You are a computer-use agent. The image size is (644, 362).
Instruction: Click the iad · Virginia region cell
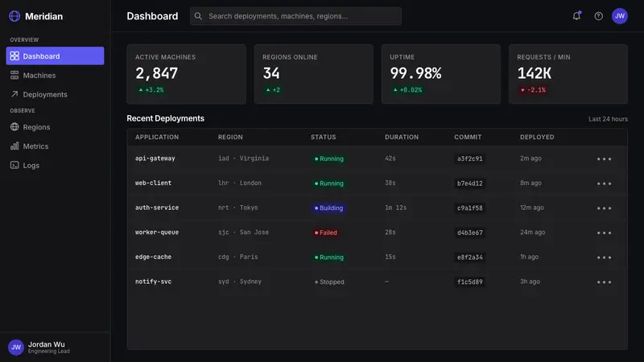[243, 158]
